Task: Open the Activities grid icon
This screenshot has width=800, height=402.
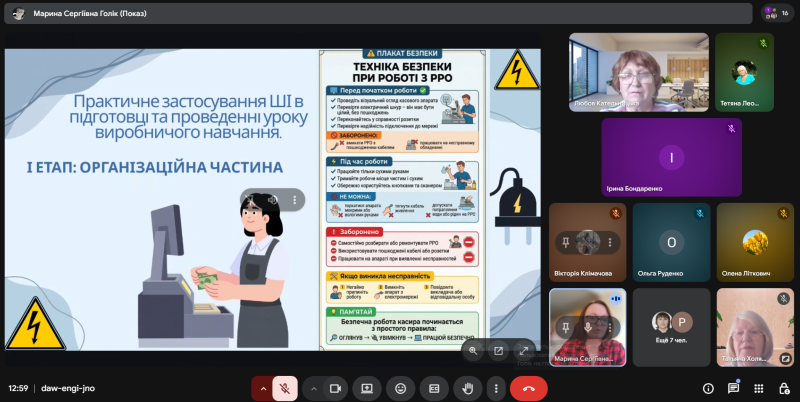Action: [759, 389]
